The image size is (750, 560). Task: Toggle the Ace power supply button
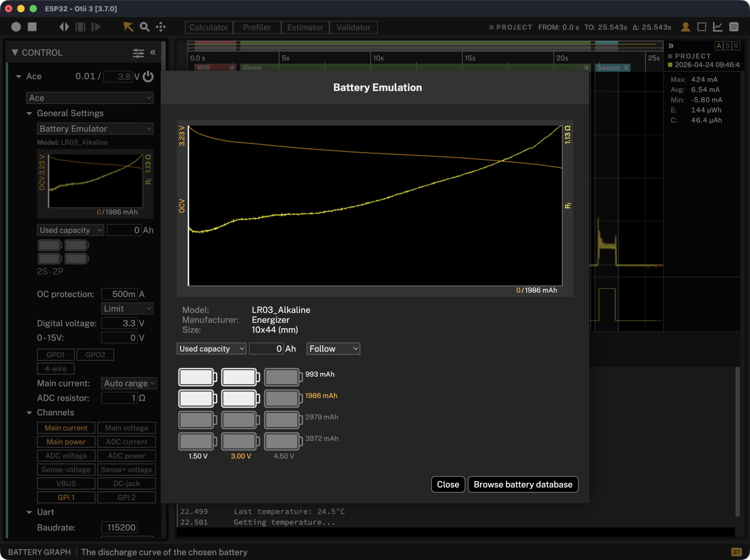coord(148,77)
